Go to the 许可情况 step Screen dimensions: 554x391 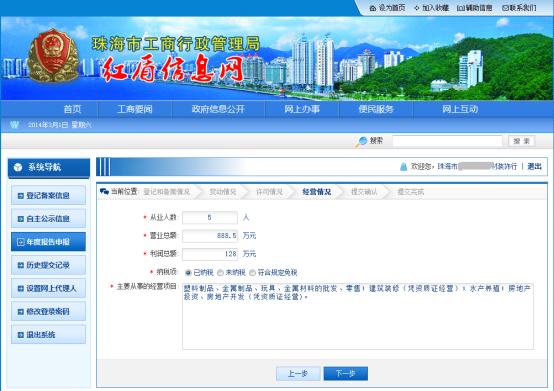[269, 192]
